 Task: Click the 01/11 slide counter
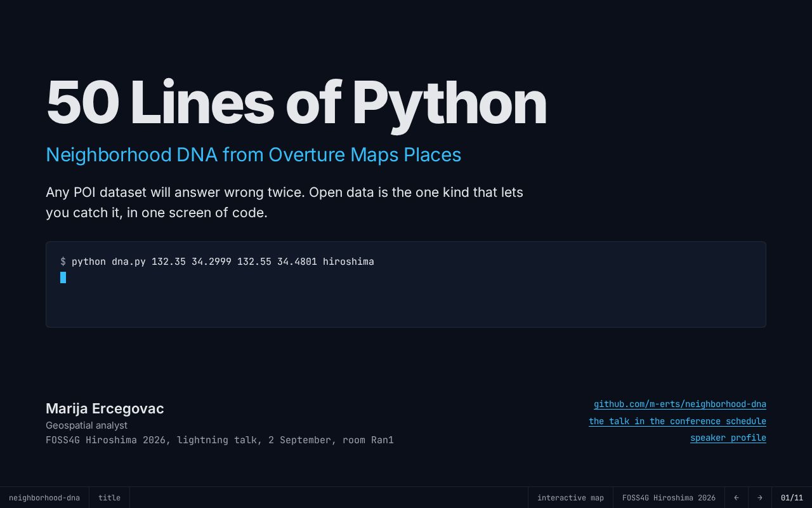[x=792, y=498]
